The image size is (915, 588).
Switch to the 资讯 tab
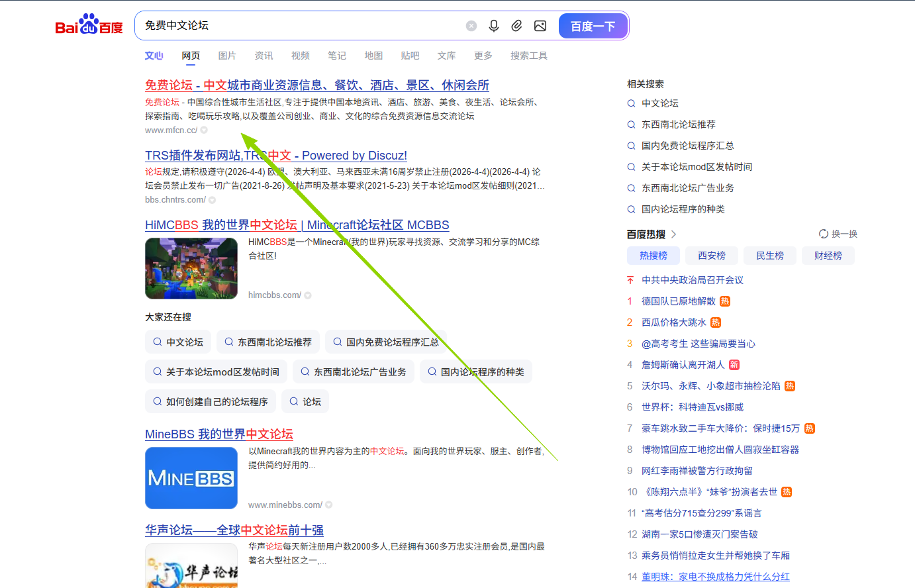click(264, 56)
